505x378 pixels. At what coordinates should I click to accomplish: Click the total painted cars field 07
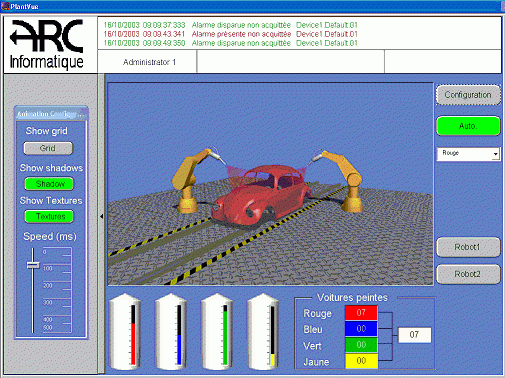pyautogui.click(x=414, y=335)
